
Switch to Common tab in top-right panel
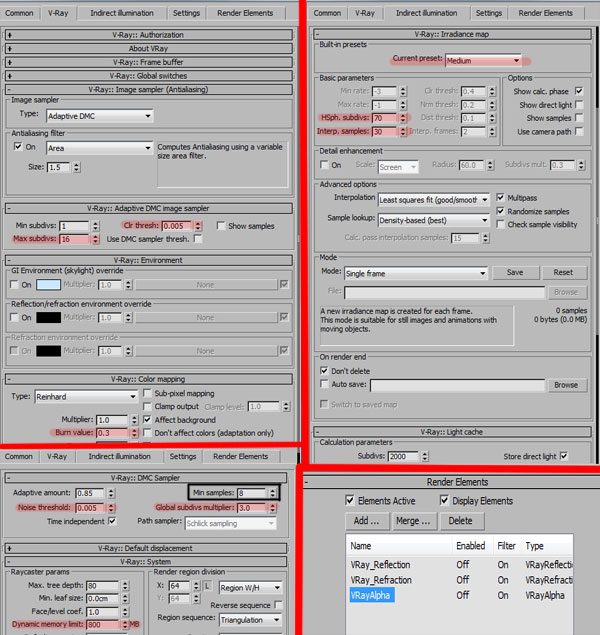pos(327,13)
